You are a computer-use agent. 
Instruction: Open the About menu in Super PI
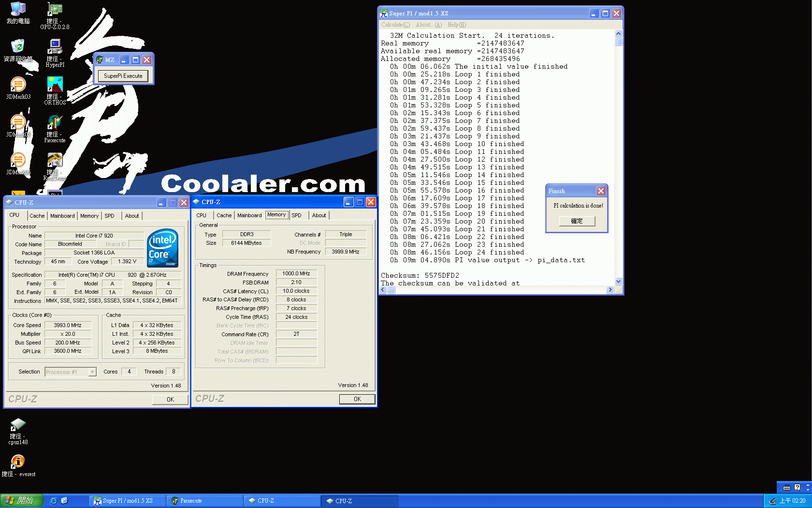(429, 25)
